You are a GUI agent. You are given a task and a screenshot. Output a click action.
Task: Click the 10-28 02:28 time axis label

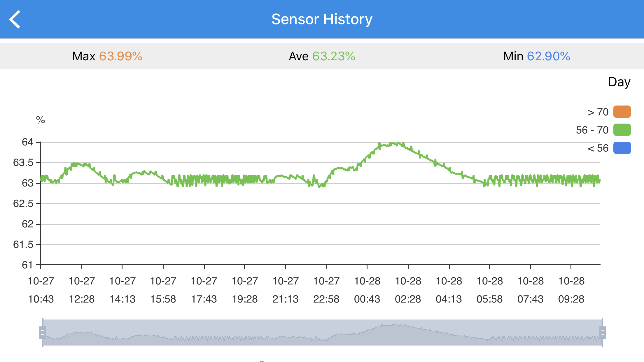(408, 290)
